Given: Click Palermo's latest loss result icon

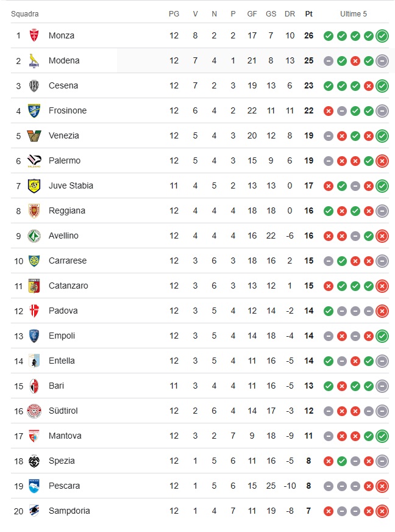Looking at the screenshot, I should point(382,160).
